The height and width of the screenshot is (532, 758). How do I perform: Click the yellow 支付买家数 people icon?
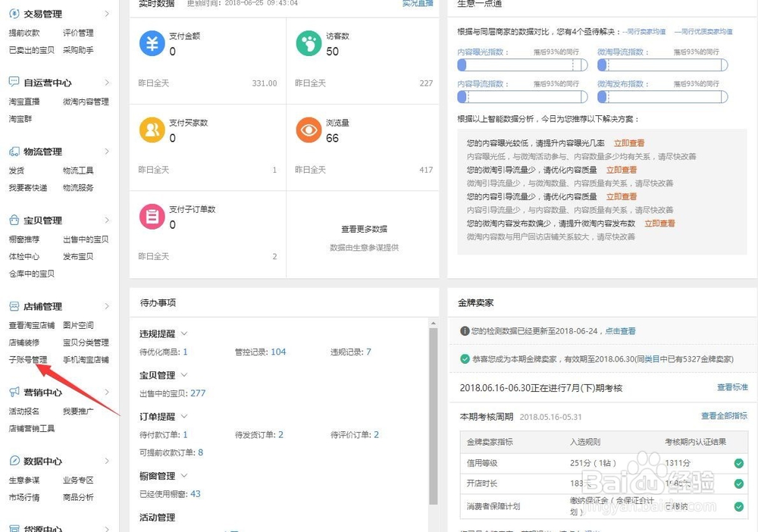point(152,130)
